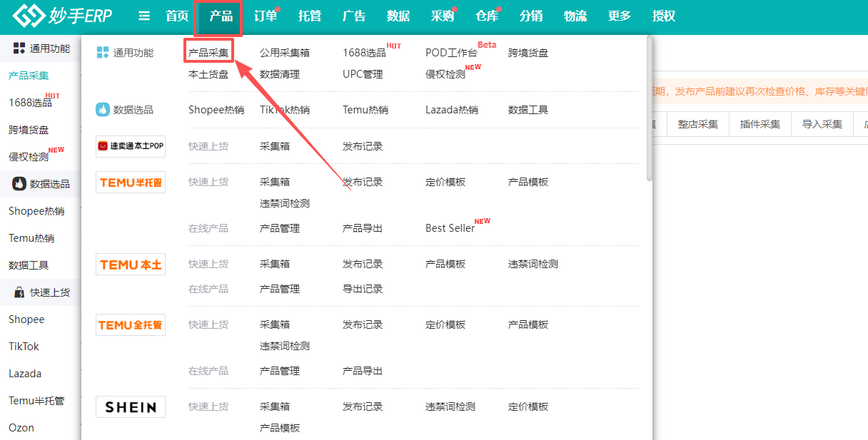868x440 pixels.
Task: Open the 订单 top navigation menu
Action: coord(266,16)
